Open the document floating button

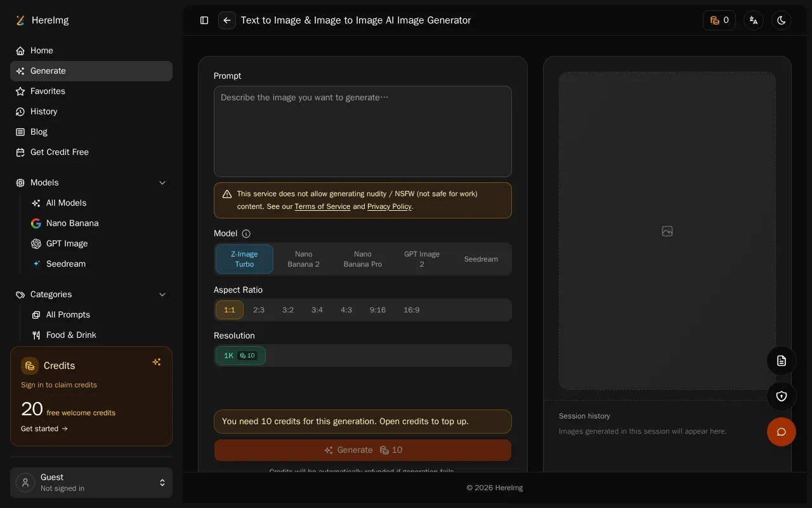click(x=782, y=361)
